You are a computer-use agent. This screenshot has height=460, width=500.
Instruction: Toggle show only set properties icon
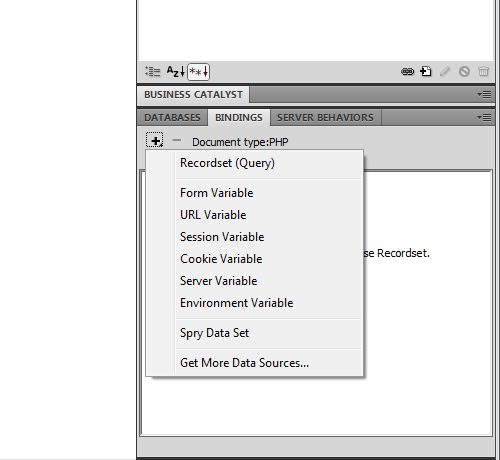pyautogui.click(x=199, y=72)
